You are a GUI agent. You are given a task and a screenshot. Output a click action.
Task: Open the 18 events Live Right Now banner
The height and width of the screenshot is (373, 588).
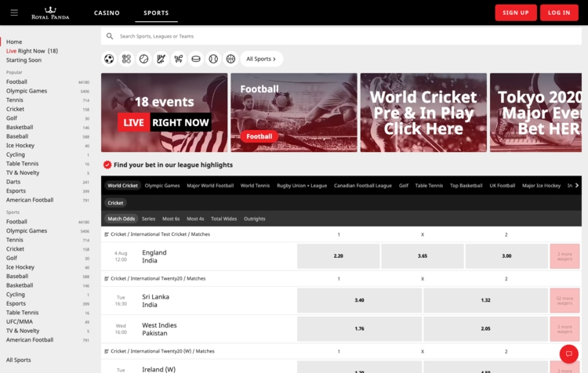(165, 113)
